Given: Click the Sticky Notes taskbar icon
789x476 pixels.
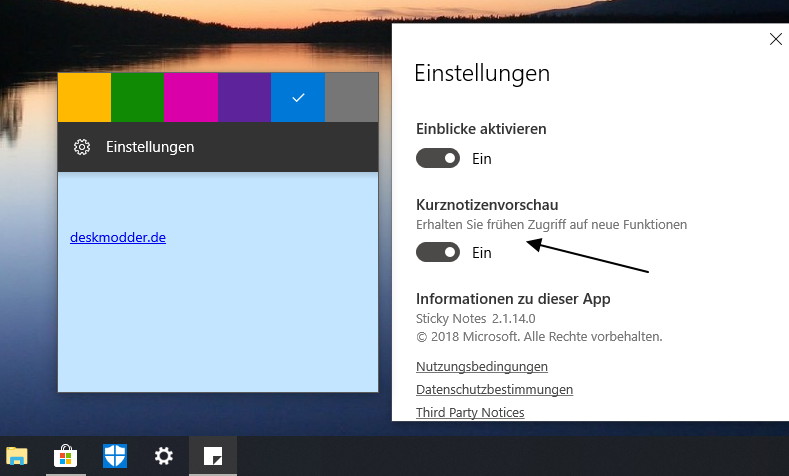Looking at the screenshot, I should (213, 456).
